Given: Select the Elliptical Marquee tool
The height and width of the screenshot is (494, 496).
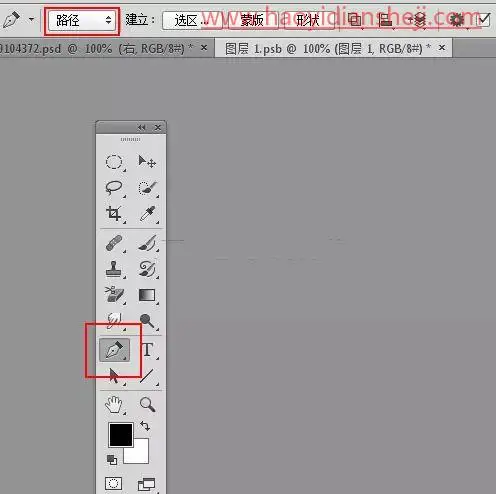Looking at the screenshot, I should 114,162.
